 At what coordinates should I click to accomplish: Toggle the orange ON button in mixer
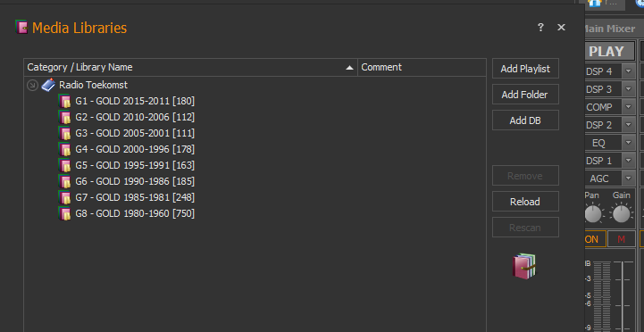pos(593,239)
